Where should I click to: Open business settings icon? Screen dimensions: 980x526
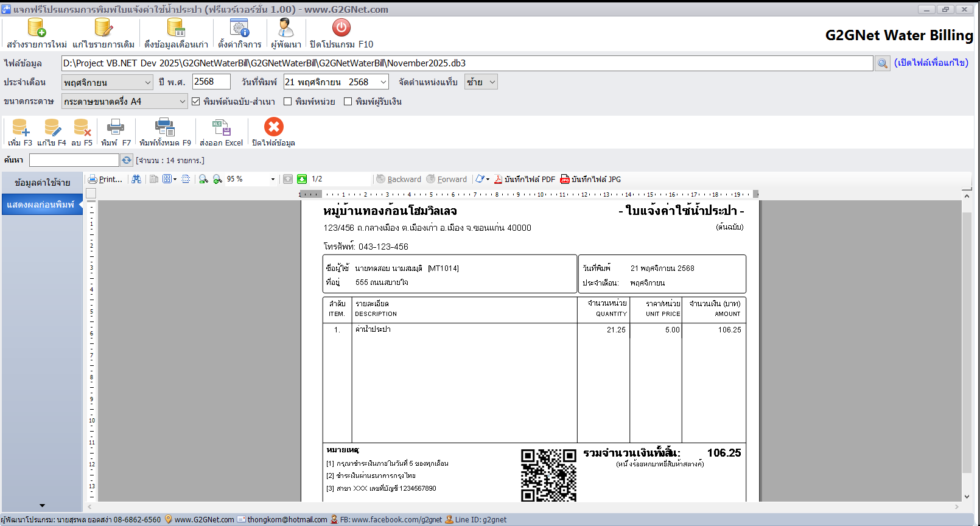[x=239, y=28]
